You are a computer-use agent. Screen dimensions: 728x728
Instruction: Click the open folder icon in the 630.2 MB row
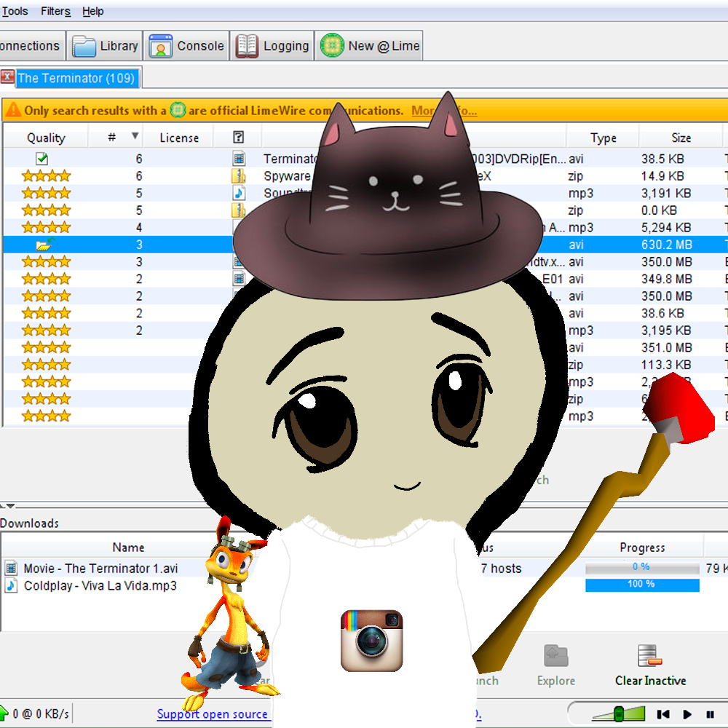[44, 244]
